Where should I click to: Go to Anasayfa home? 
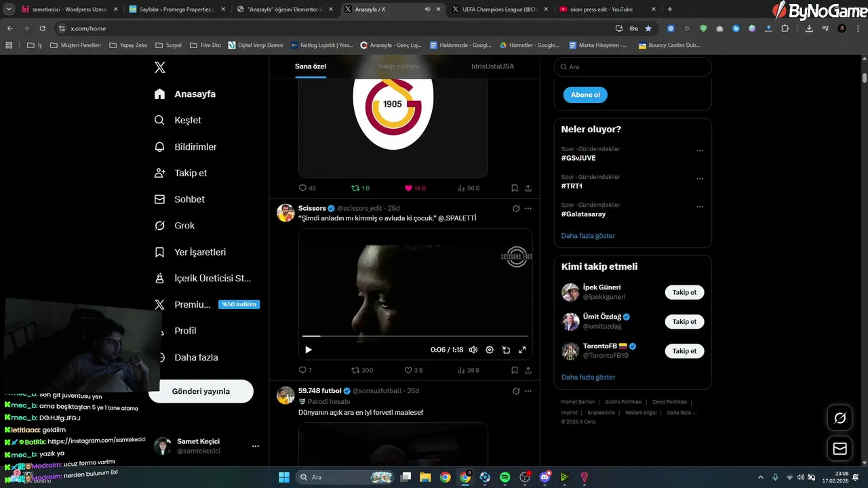[184, 94]
